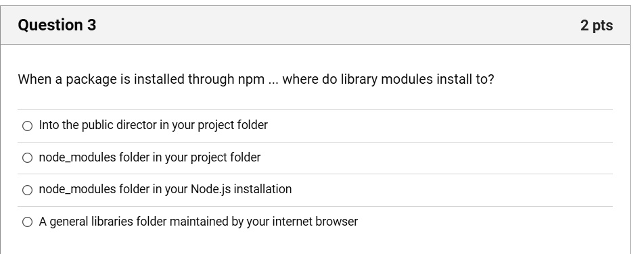Mark the Node.js installation answer radio button
Viewport: 644px width, 254px height.
(x=27, y=190)
